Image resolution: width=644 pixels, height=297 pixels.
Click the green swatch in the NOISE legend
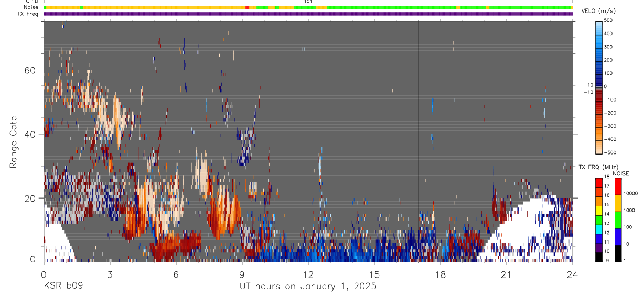(618, 219)
